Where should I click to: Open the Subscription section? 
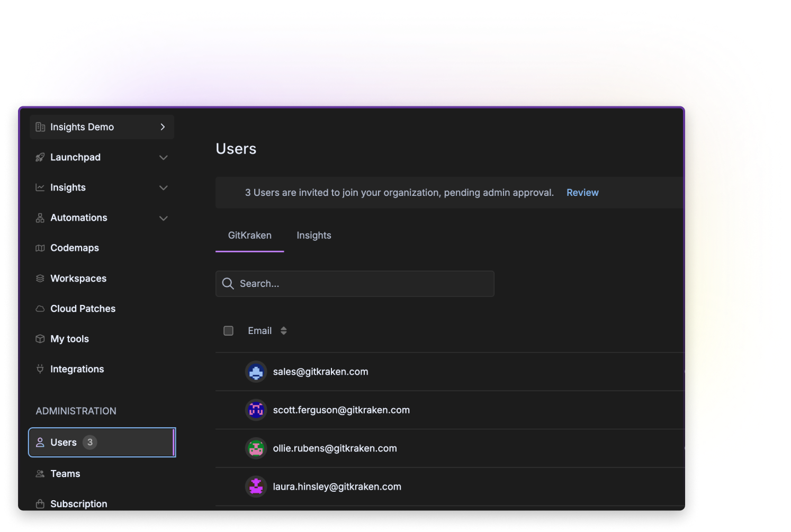78,503
